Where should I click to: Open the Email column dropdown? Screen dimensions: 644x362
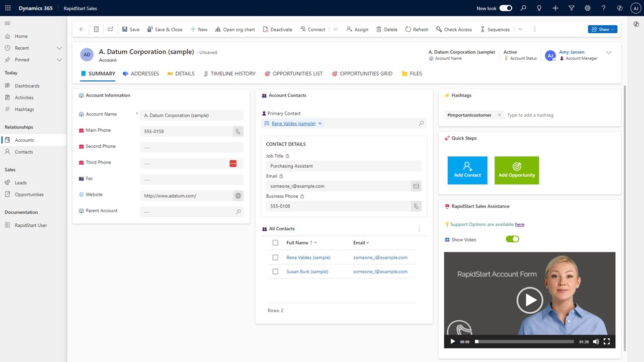(368, 243)
